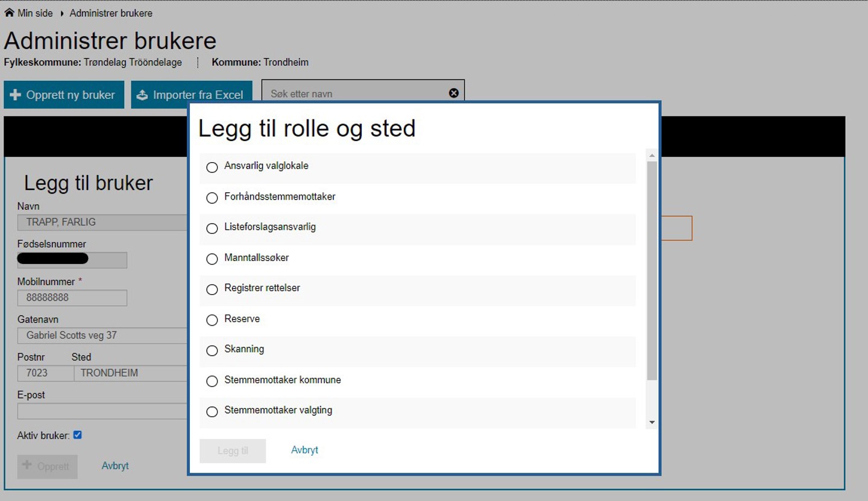
Task: Click the plus icon on Opprett ny bruker
Action: coord(16,95)
